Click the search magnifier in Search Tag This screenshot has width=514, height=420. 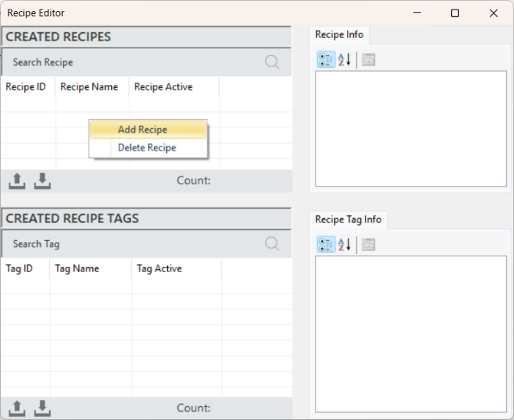tap(272, 244)
